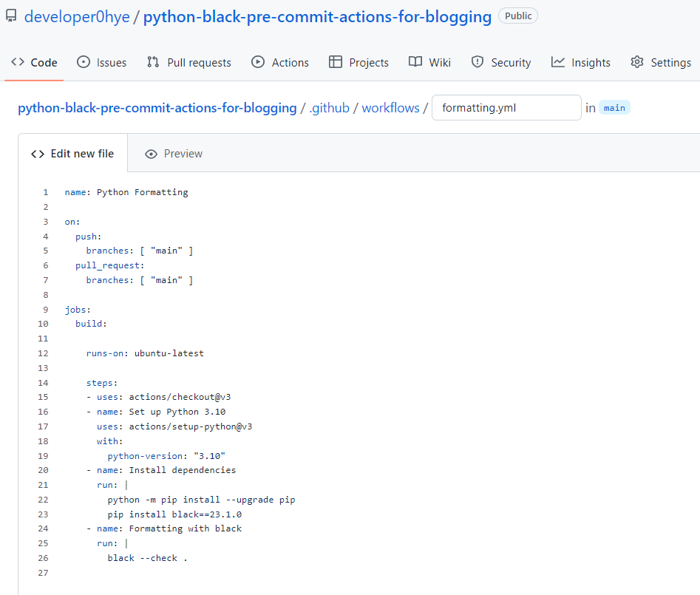The width and height of the screenshot is (700, 595).
Task: Click the Issues circle-dot icon
Action: (x=84, y=62)
